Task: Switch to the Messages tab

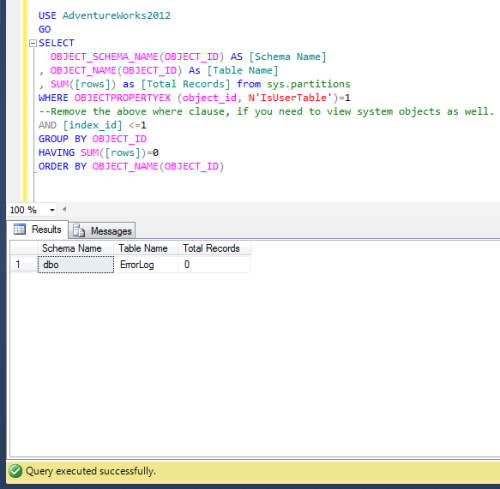Action: coord(102,231)
